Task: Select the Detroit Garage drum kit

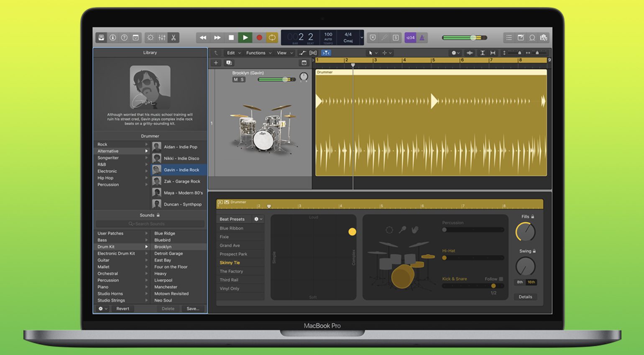Action: [169, 254]
